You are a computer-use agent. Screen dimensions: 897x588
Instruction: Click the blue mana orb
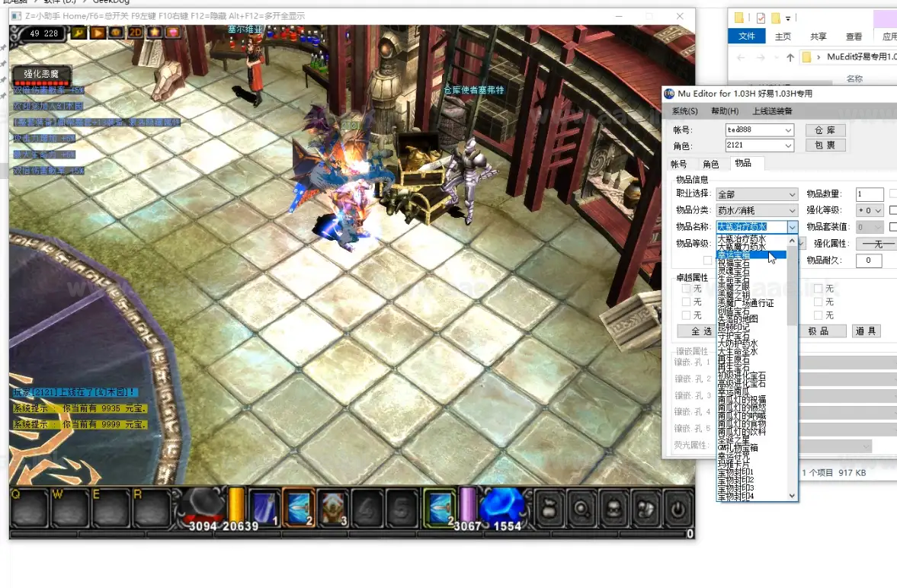(501, 507)
